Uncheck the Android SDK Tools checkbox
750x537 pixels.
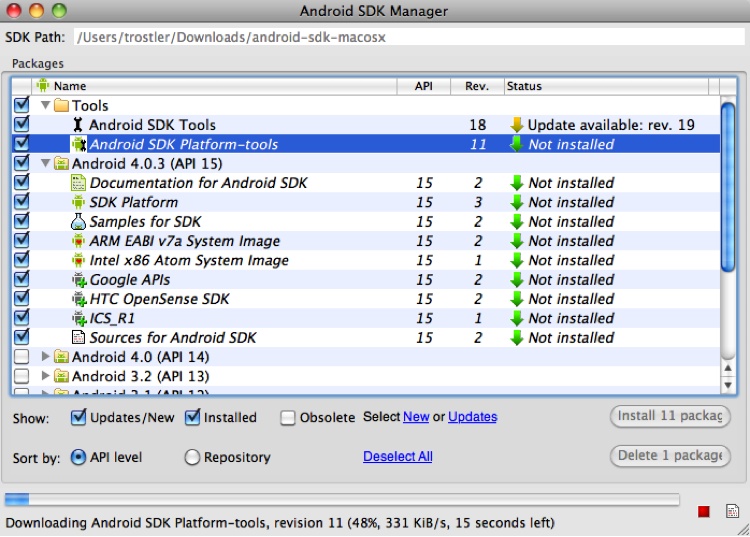coord(22,124)
